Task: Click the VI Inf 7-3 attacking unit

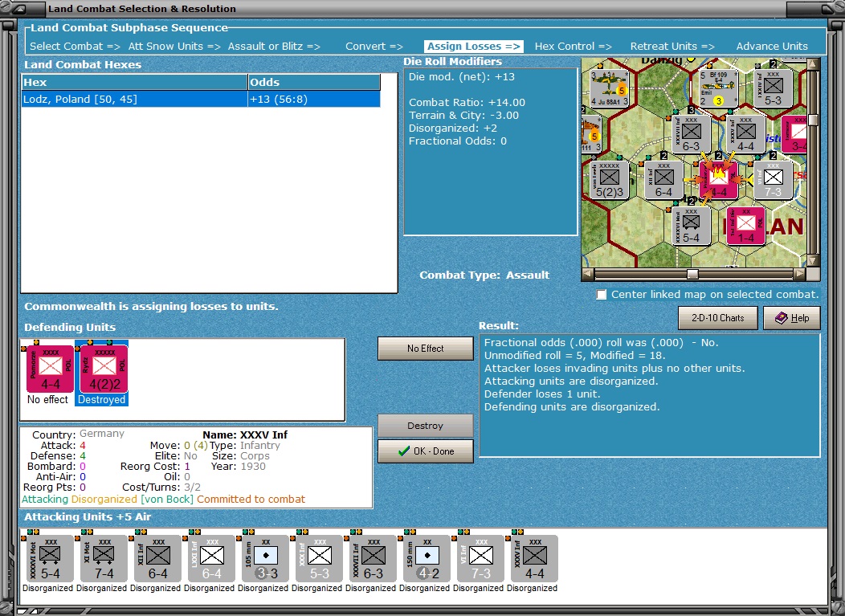Action: 481,558
